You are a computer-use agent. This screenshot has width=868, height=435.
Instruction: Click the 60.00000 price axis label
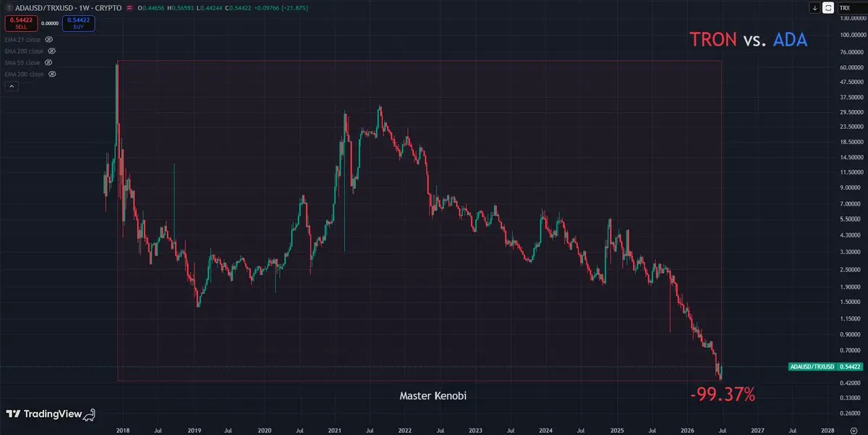coord(851,67)
